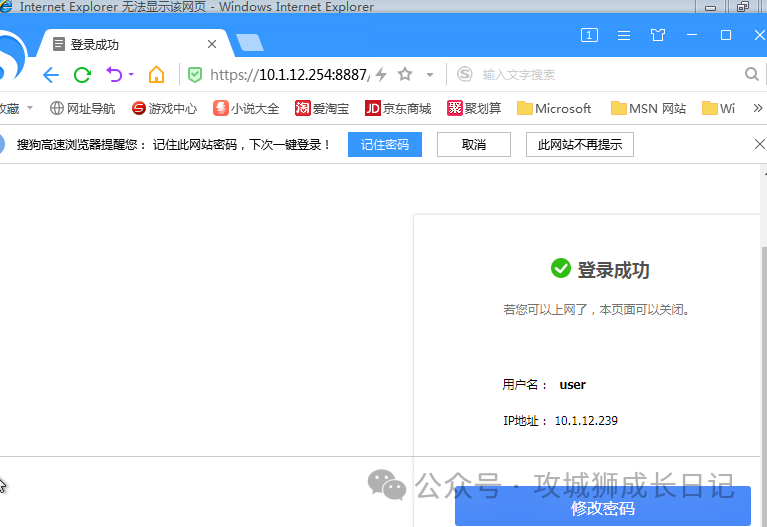Click the 此网站不再提示 button
This screenshot has height=527, width=767.
click(579, 145)
